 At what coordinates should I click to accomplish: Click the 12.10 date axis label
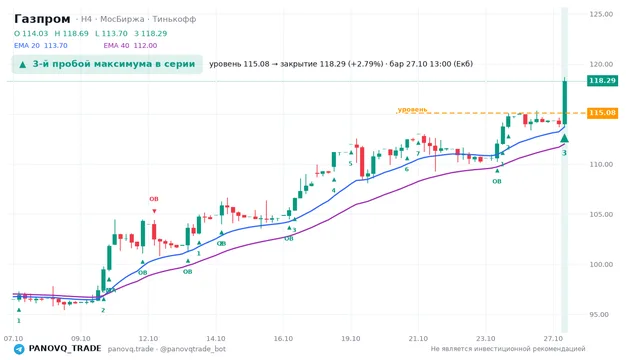(x=148, y=339)
